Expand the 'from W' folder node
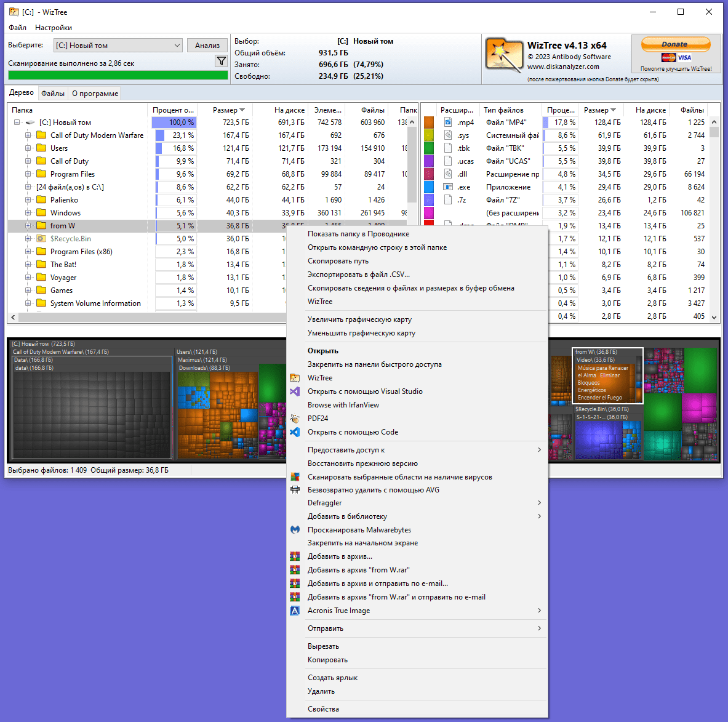Screen dimensions: 728x722 28,226
